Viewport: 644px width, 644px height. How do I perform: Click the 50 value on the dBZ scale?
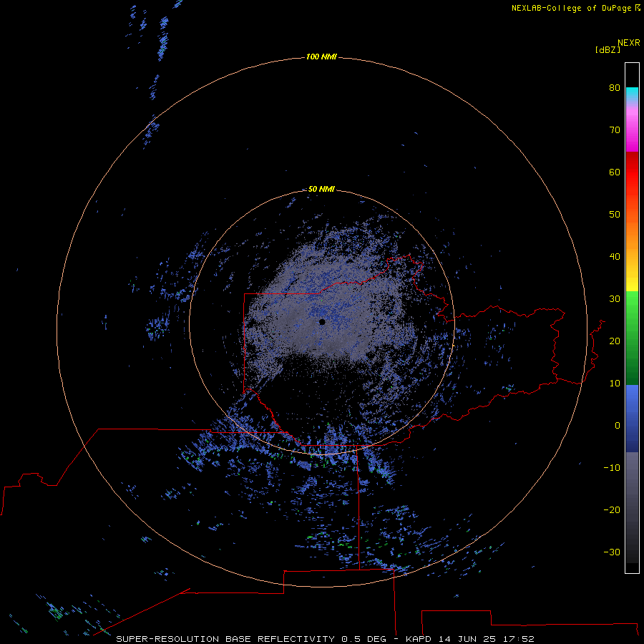(615, 215)
